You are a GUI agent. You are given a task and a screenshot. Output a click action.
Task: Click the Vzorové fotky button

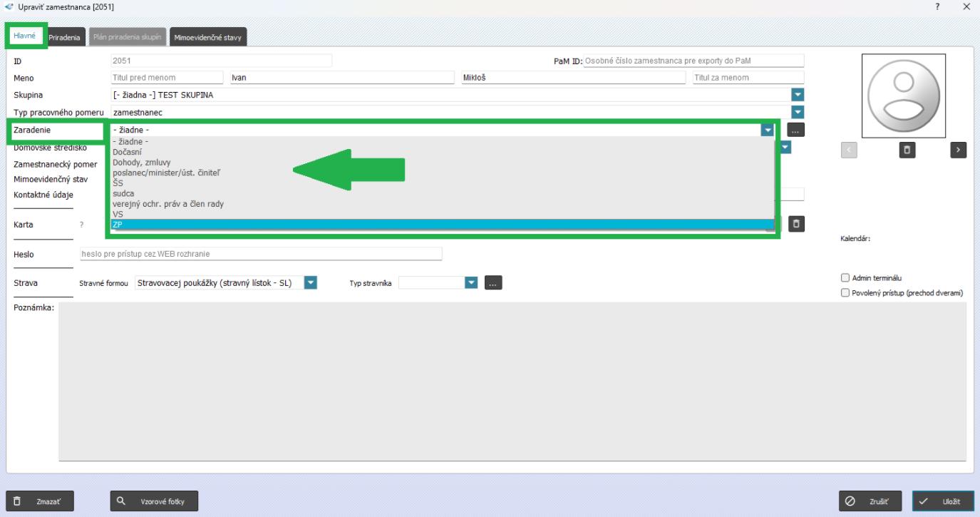(x=154, y=501)
